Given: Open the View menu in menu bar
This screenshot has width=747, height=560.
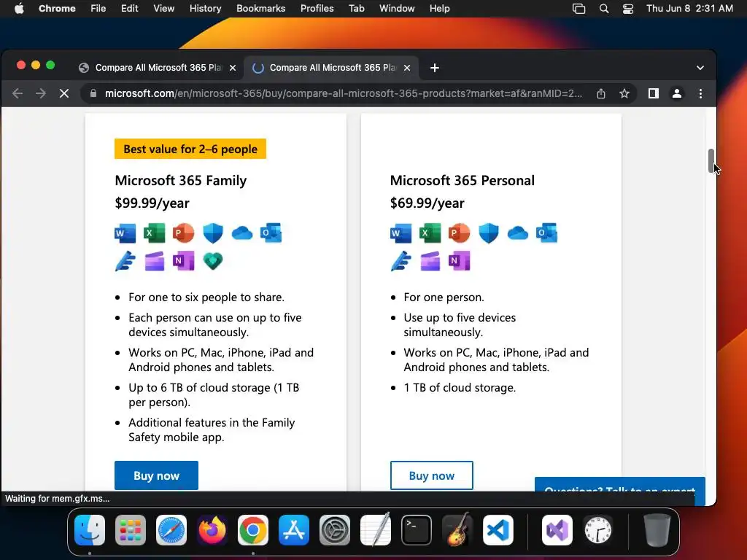Looking at the screenshot, I should pyautogui.click(x=164, y=9).
